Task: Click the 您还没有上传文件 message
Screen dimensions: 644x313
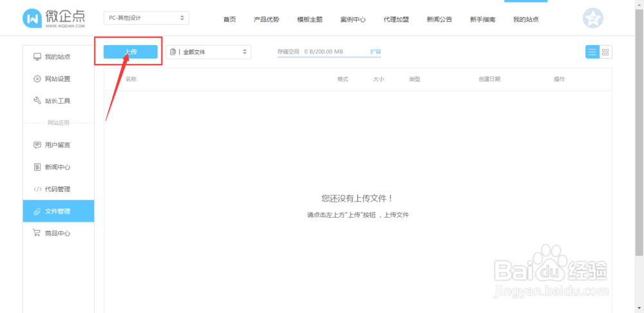Action: pyautogui.click(x=357, y=198)
